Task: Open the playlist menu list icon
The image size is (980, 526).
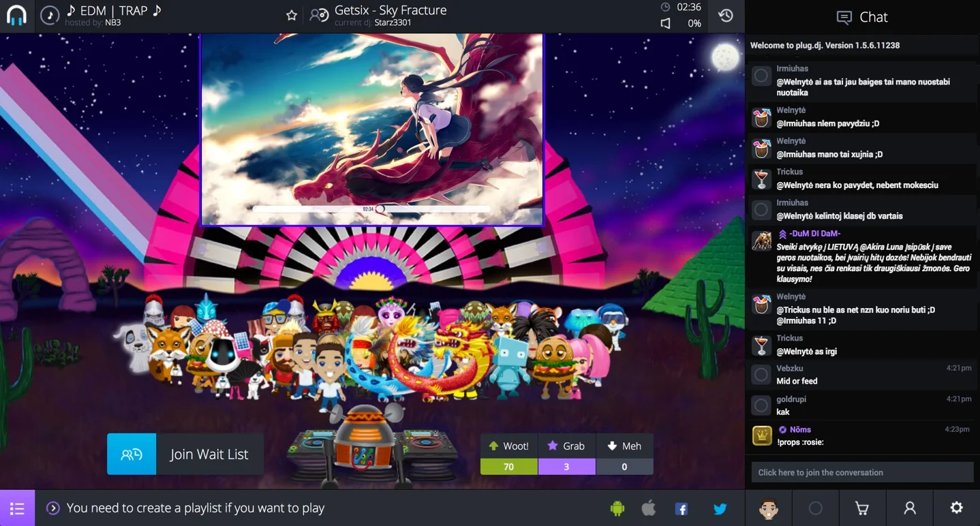Action: [17, 508]
